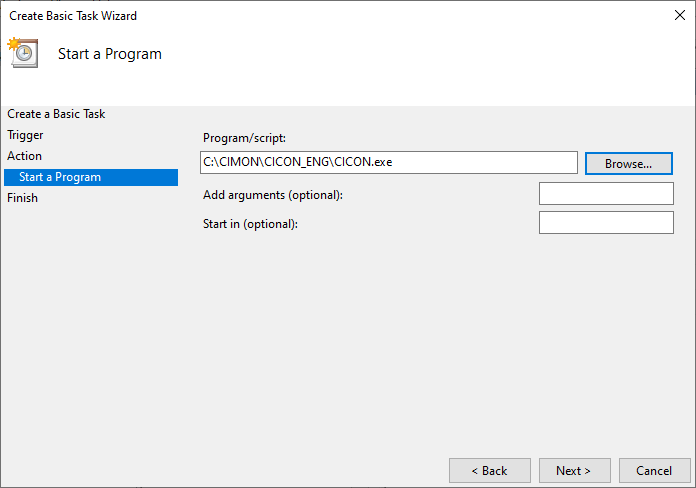The width and height of the screenshot is (696, 488).
Task: Click empty navigation pane area below Finish
Action: [x=90, y=320]
